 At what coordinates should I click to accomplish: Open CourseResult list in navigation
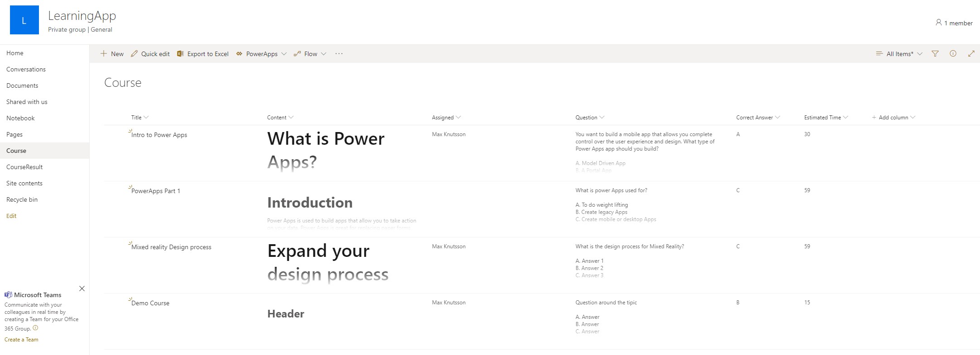click(24, 167)
